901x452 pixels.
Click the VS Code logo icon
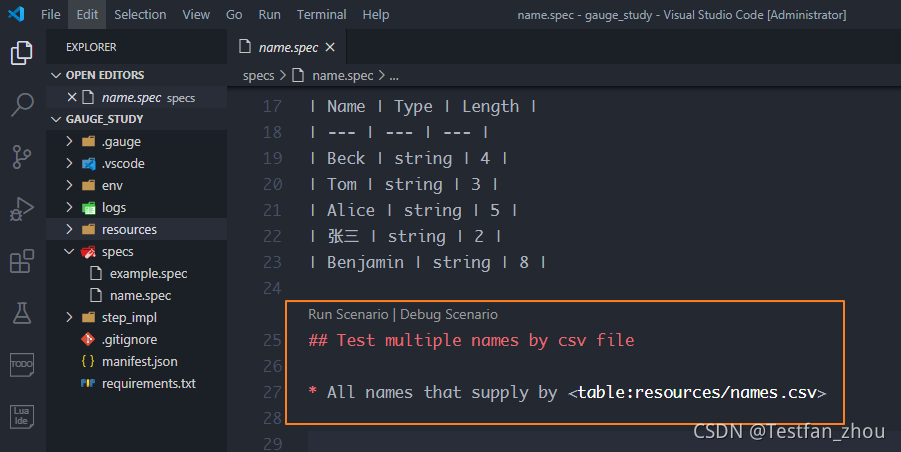point(16,14)
